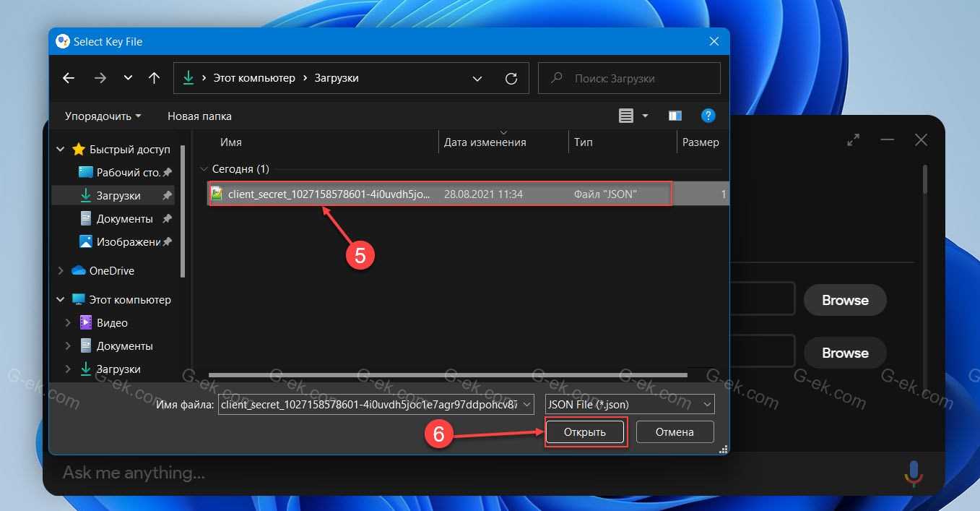Open the JSON File type filter
The height and width of the screenshot is (511, 980).
(x=629, y=405)
